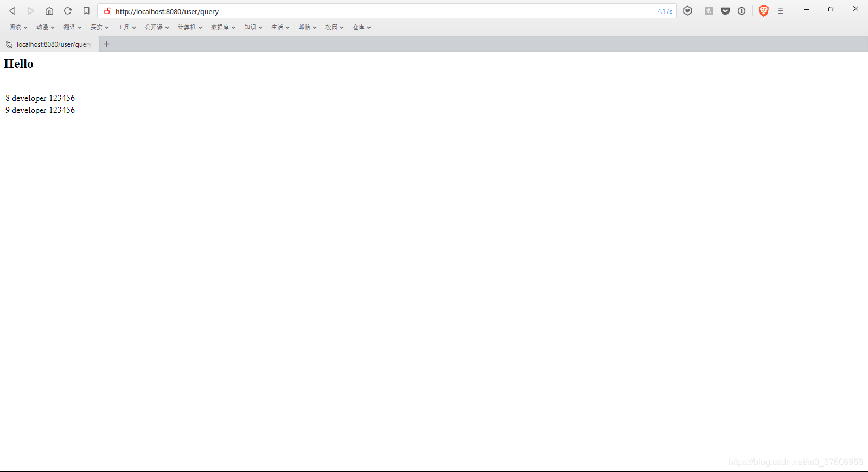This screenshot has width=868, height=472.
Task: Open the Brave Shields lion icon
Action: (764, 11)
